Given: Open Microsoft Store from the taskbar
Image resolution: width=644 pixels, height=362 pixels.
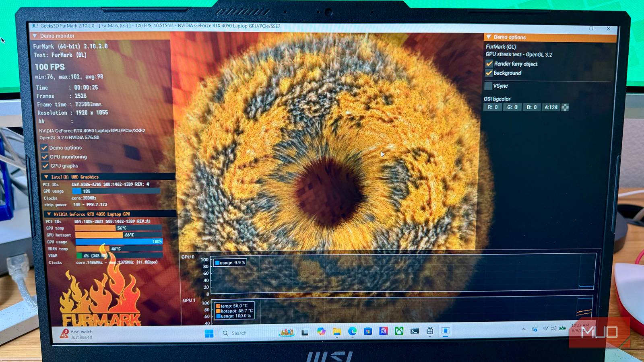Looking at the screenshot, I should click(368, 331).
